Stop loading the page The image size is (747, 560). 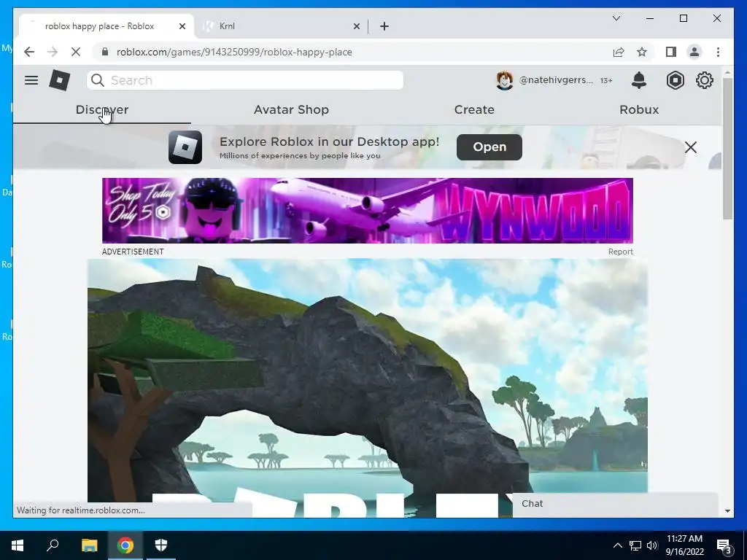76,52
